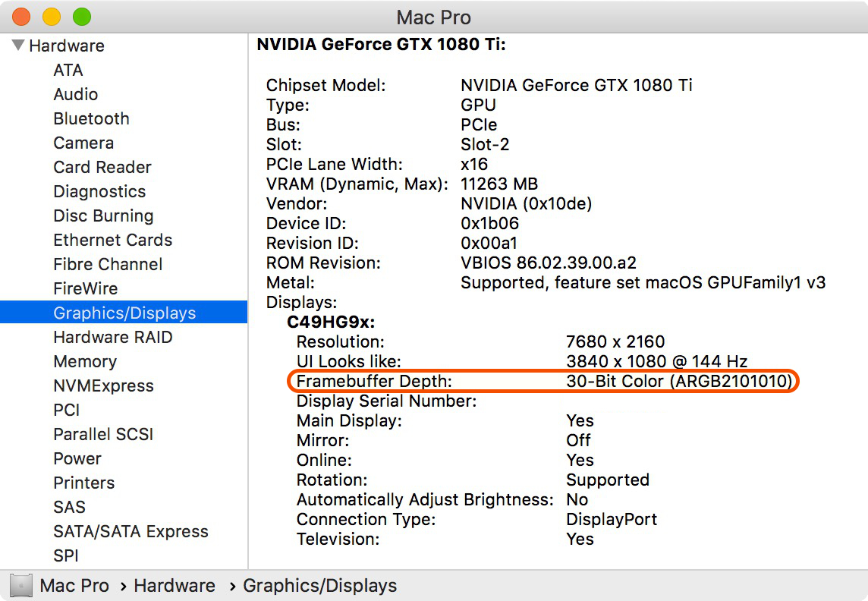Click the Online value Yes

point(580,461)
